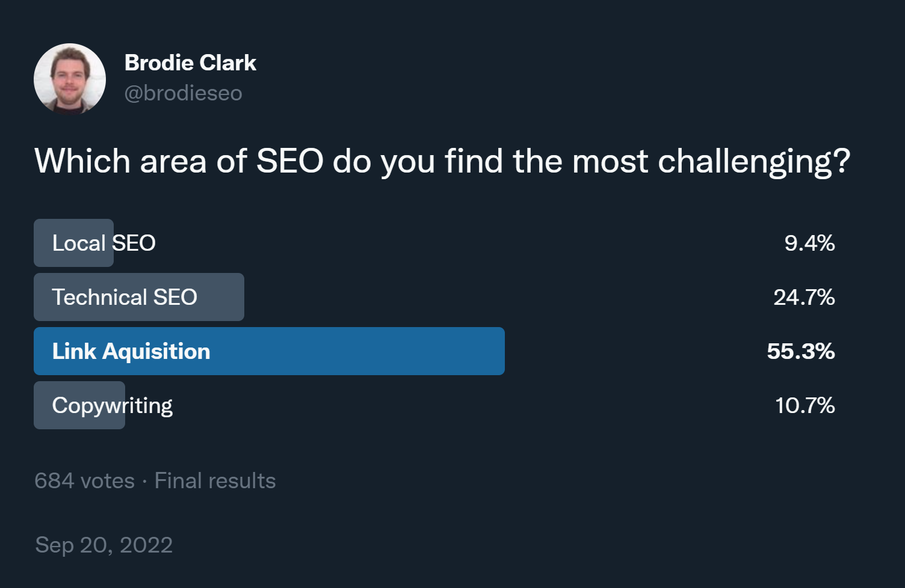Open the Sep 20, 2022 timestamp
The image size is (905, 588).
pyautogui.click(x=104, y=545)
